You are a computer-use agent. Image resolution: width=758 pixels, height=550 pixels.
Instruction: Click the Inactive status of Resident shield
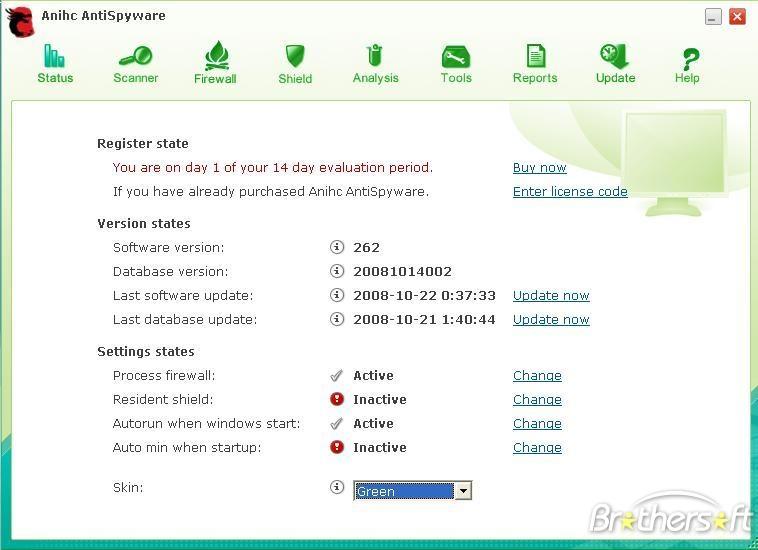(x=380, y=400)
